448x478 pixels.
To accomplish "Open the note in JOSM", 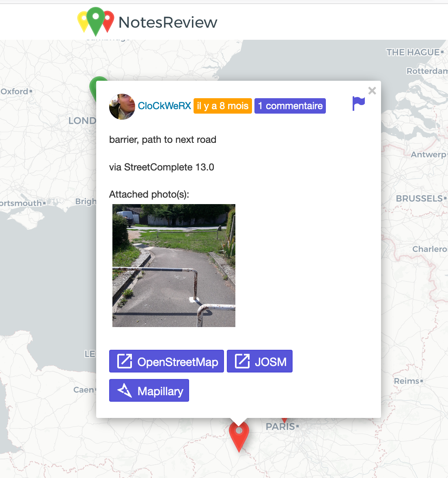I will (x=259, y=361).
